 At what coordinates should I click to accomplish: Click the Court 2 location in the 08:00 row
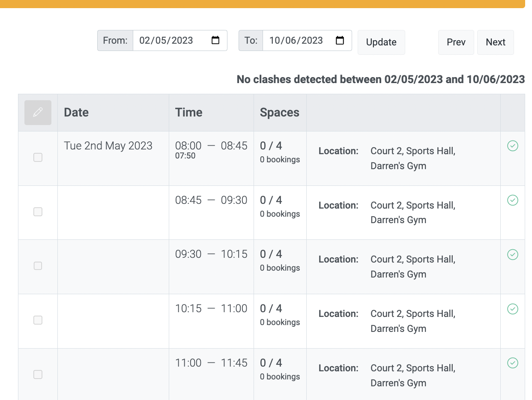[413, 158]
